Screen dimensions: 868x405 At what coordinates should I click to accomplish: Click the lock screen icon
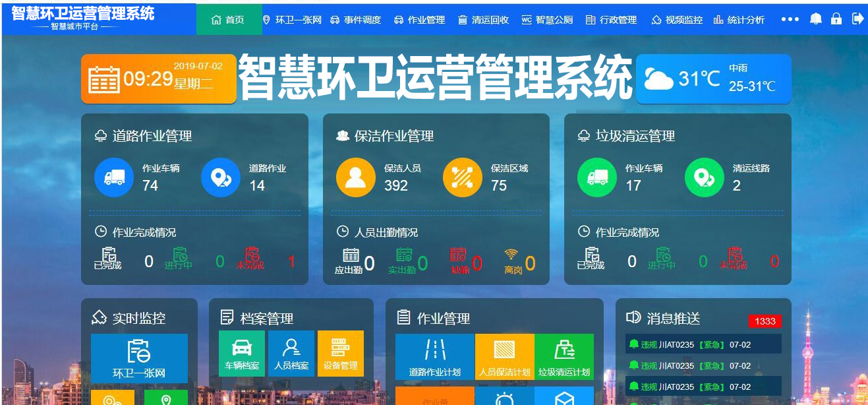[836, 19]
